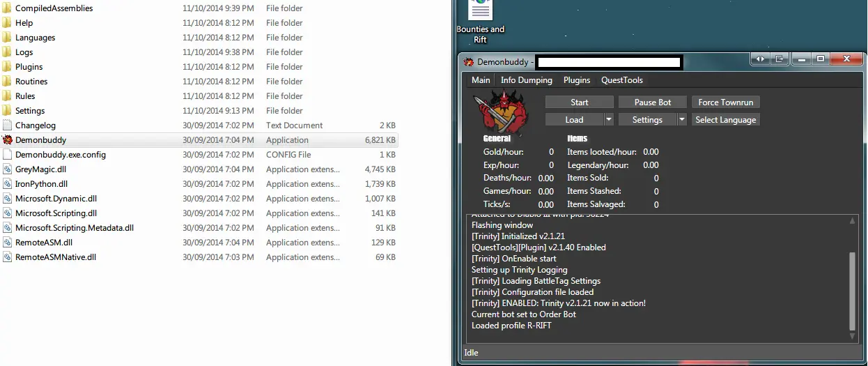868x366 pixels.
Task: Select the Routines folder icon
Action: [8, 82]
